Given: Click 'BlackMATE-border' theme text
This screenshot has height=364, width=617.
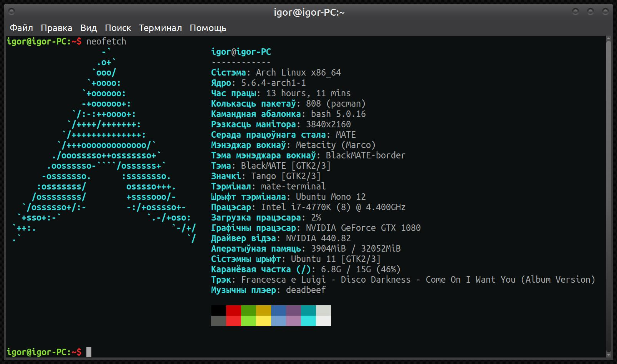Looking at the screenshot, I should tap(366, 155).
